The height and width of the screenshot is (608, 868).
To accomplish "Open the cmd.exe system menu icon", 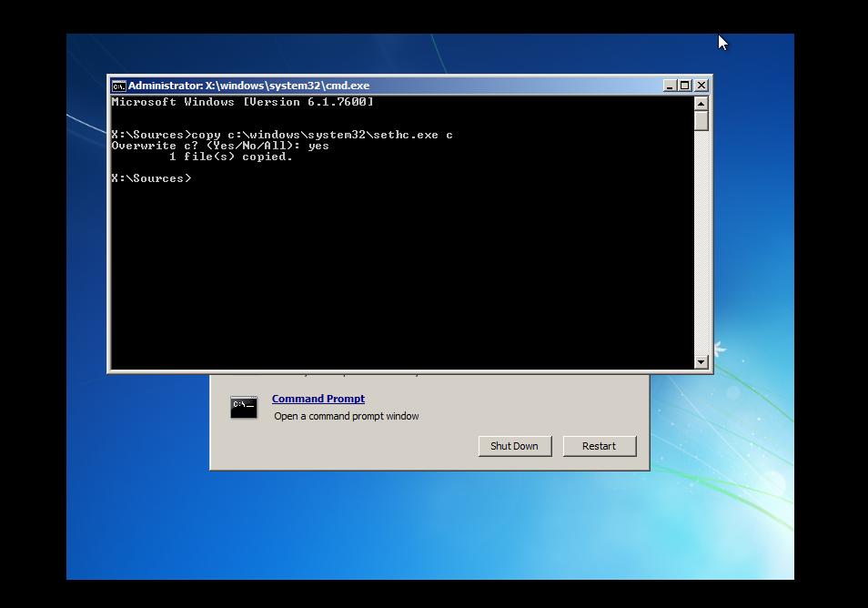I will 118,86.
